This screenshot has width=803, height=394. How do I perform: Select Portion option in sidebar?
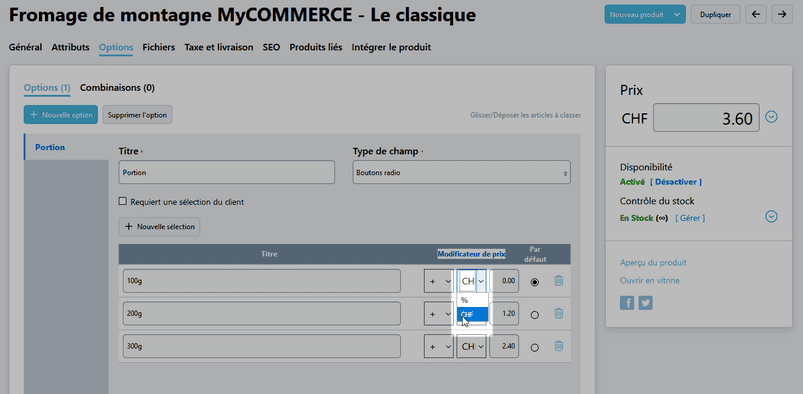(66, 148)
